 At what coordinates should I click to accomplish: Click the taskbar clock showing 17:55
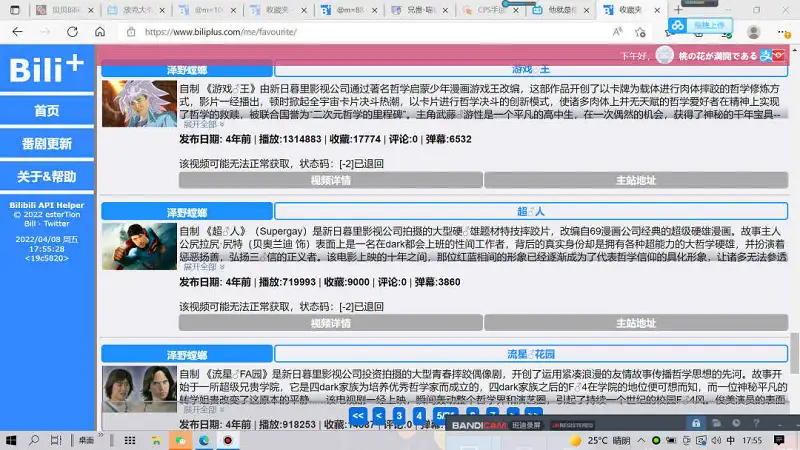[x=752, y=440]
